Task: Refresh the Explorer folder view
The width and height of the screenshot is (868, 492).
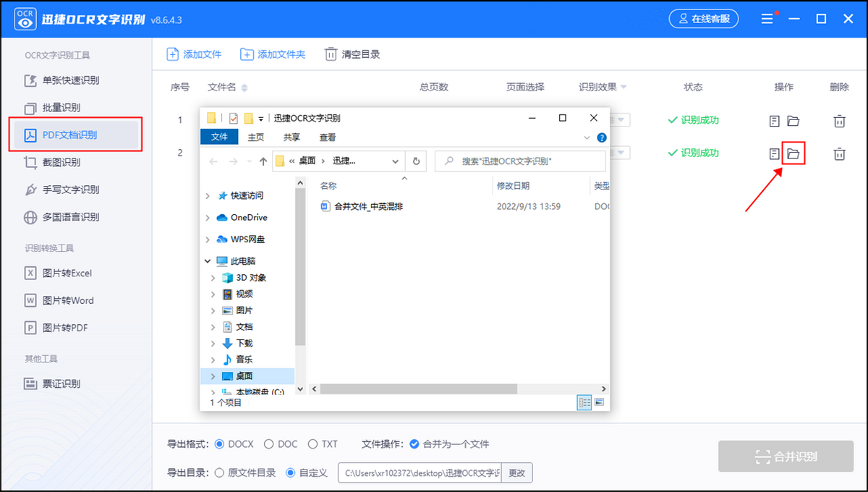Action: click(416, 161)
